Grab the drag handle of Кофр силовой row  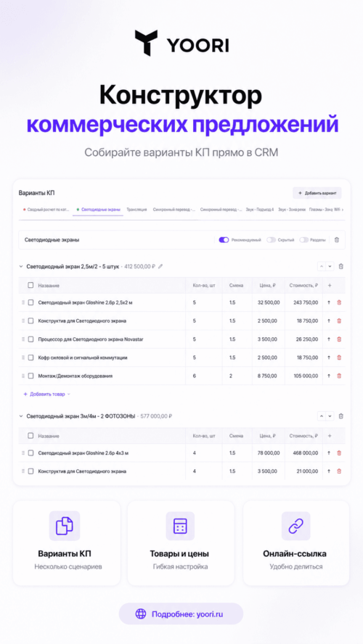click(x=23, y=358)
